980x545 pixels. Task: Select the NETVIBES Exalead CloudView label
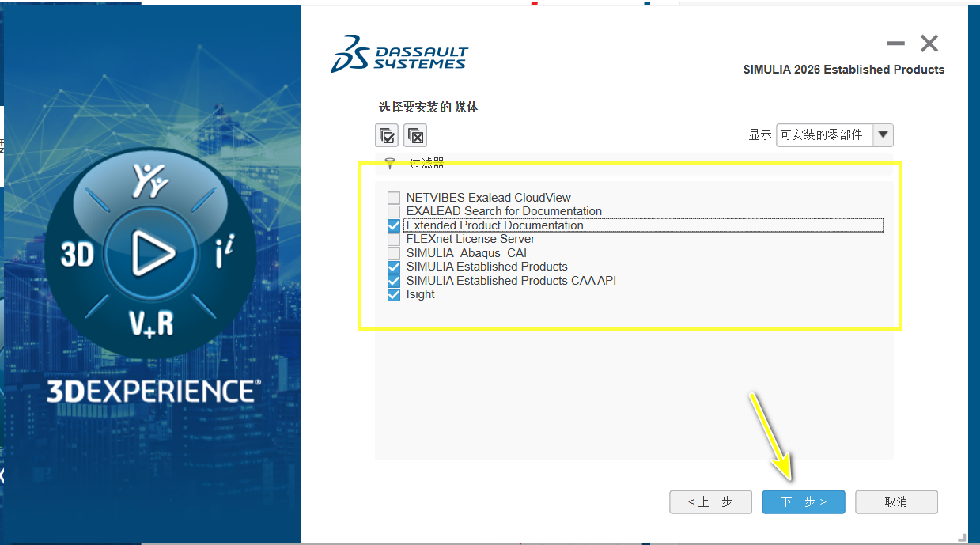(x=488, y=198)
